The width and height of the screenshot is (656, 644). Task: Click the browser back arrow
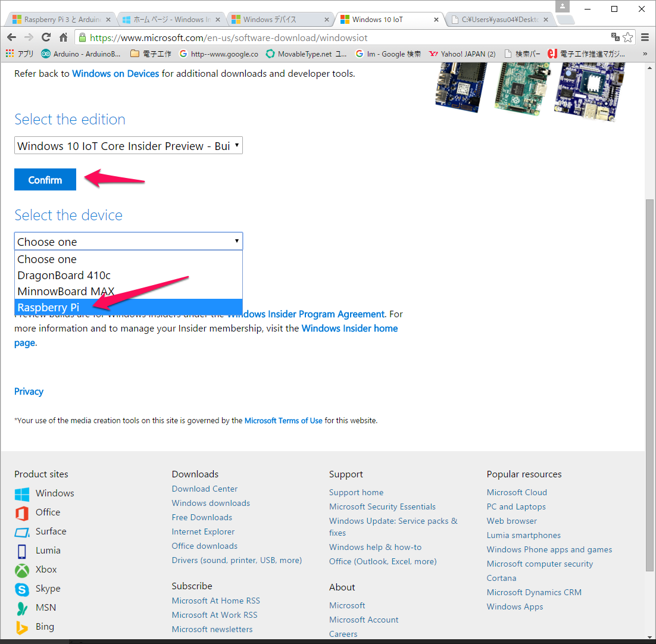12,37
